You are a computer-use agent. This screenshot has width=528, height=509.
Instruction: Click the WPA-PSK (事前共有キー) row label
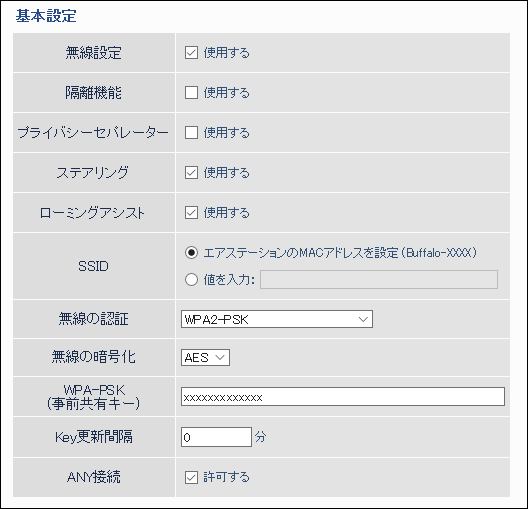pyautogui.click(x=93, y=397)
